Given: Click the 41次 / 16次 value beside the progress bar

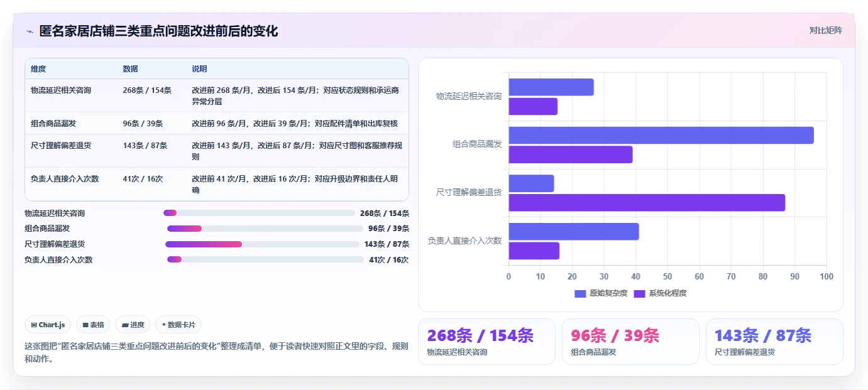Looking at the screenshot, I should (389, 260).
